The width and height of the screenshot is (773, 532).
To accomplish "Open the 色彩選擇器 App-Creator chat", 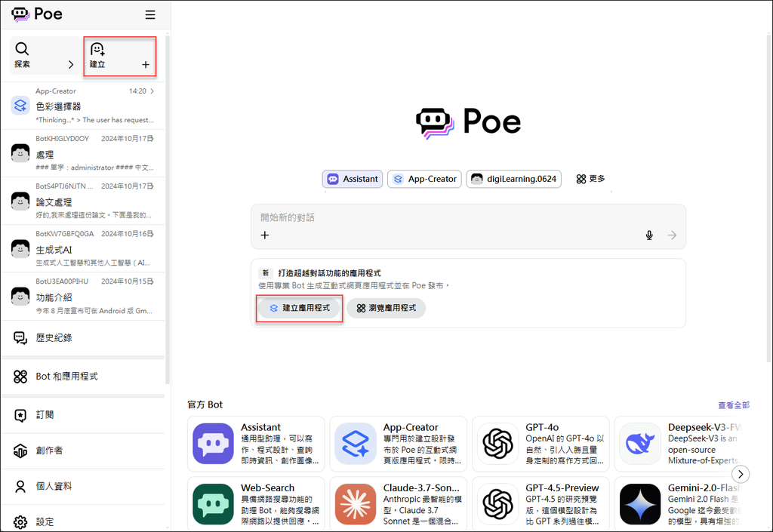I will [83, 106].
